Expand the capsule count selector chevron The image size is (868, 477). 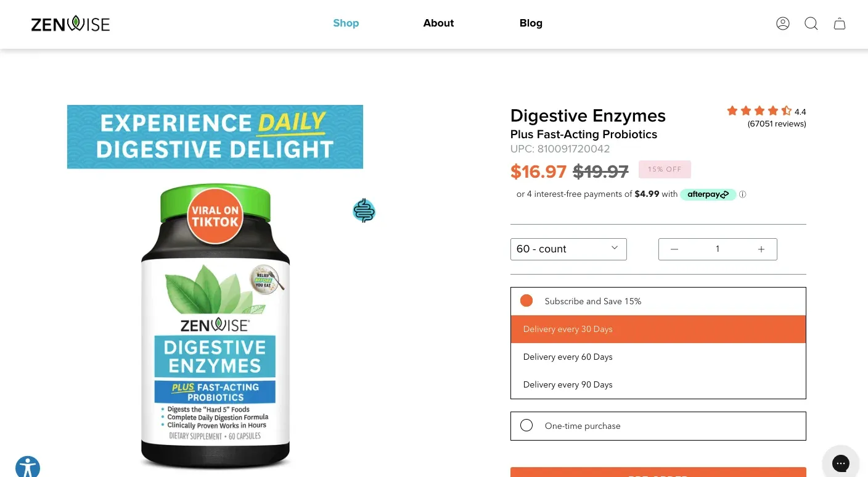(614, 247)
